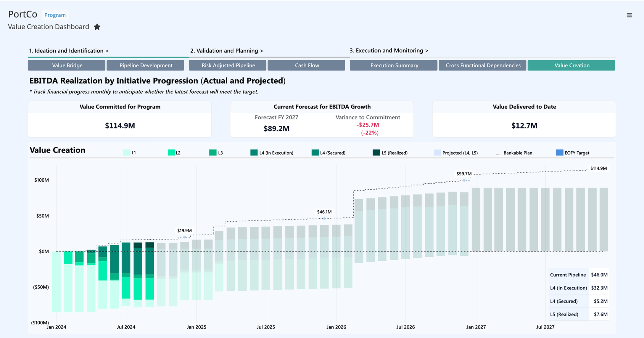Click the Program tag link

[x=55, y=15]
